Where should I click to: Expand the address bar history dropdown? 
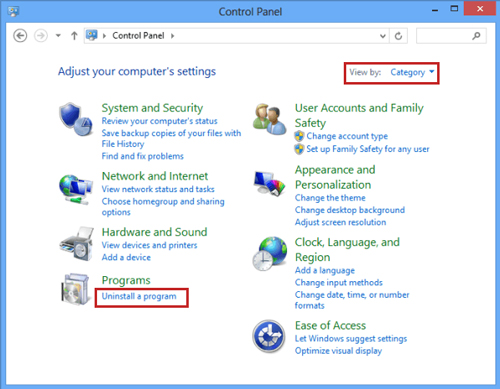pos(383,36)
